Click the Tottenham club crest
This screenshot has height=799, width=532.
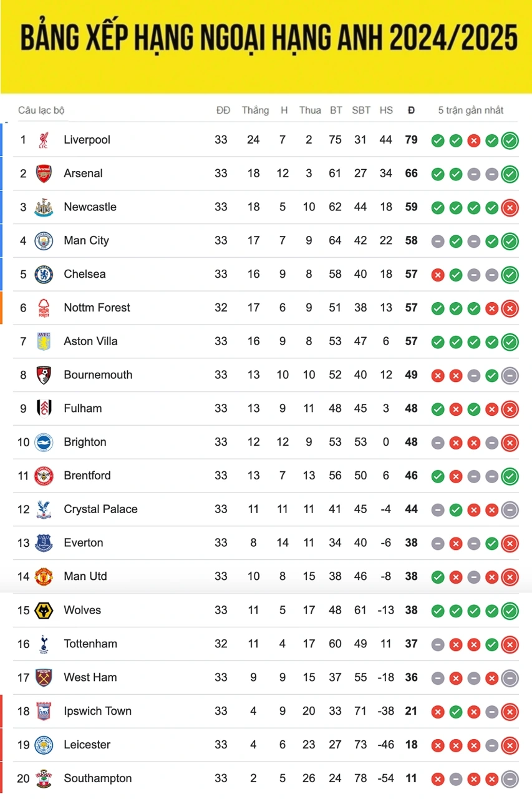point(44,644)
